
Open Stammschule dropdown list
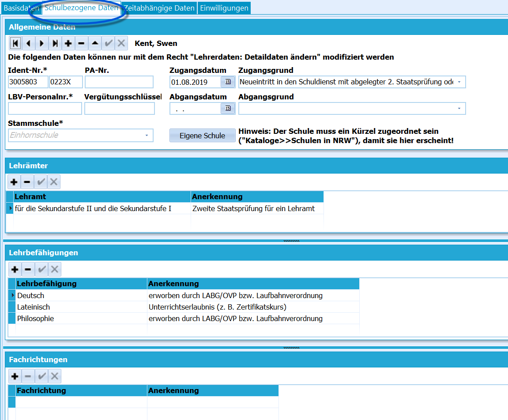[147, 136]
